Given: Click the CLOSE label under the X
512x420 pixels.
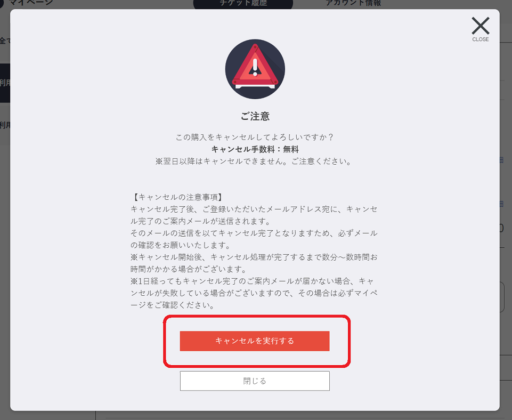Looking at the screenshot, I should click(481, 39).
